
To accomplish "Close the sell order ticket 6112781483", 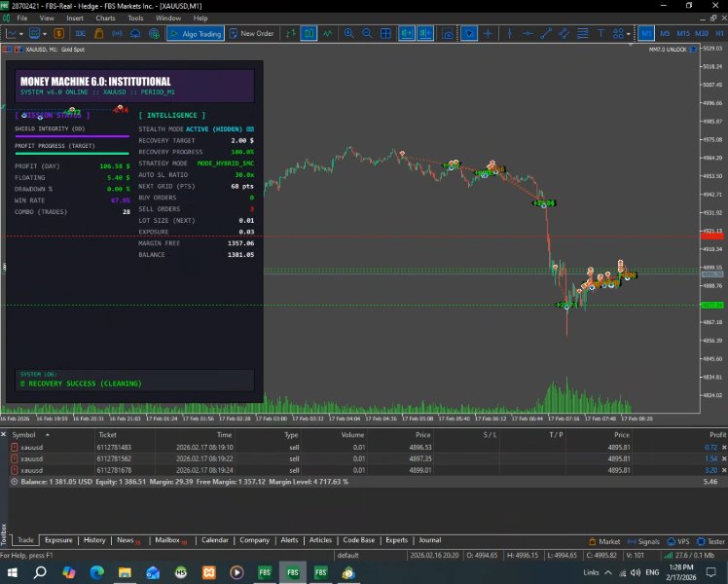I will pyautogui.click(x=724, y=448).
